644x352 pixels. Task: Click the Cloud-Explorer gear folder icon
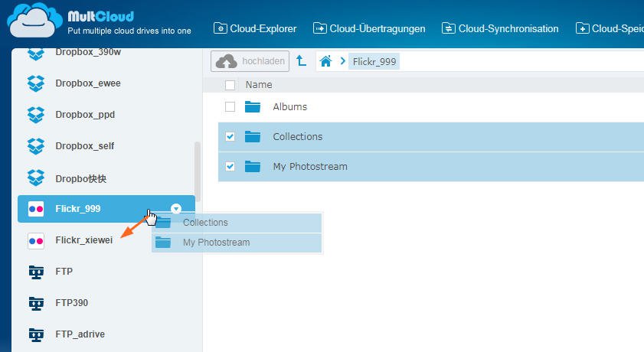(220, 28)
